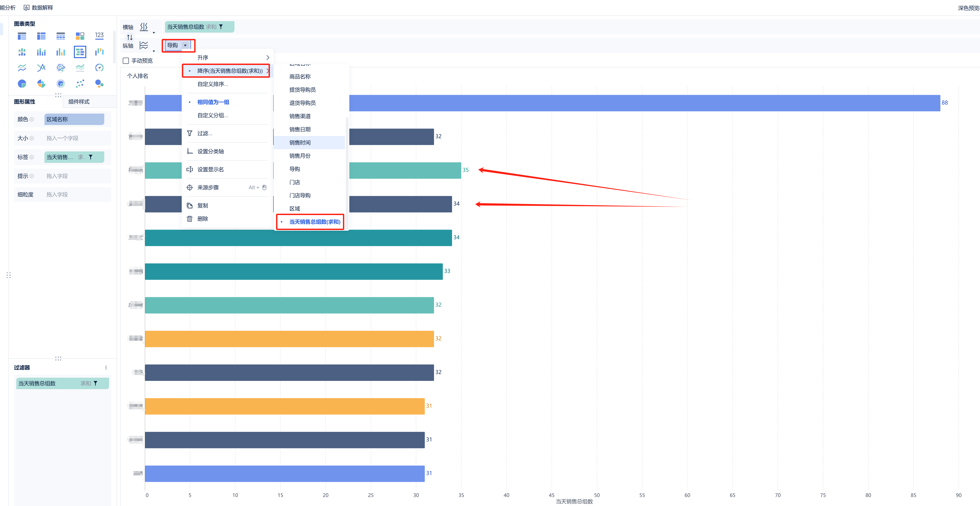
Task: Expand 降序(当天销售总组数(求和)) submenu
Action: coord(227,71)
